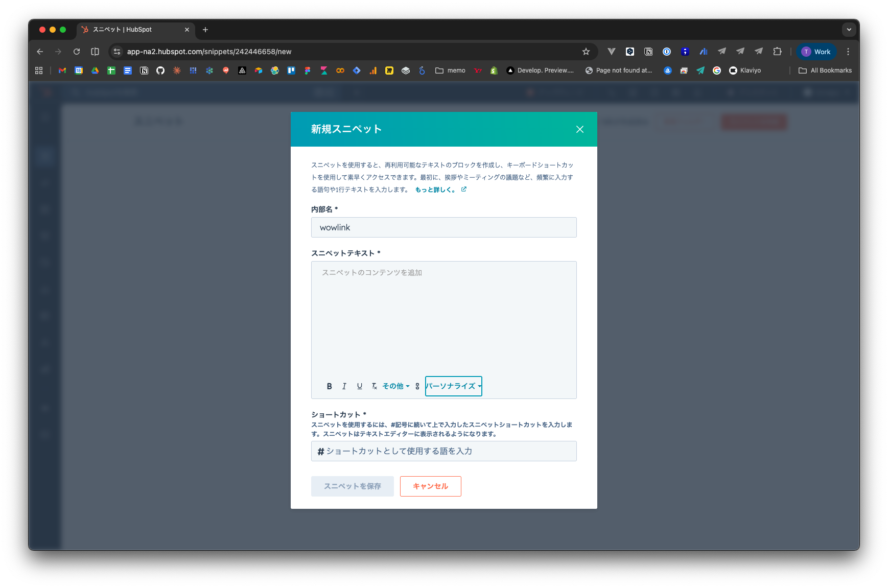Open the Figma bookmark
Screen dimensions: 888x588
point(308,70)
